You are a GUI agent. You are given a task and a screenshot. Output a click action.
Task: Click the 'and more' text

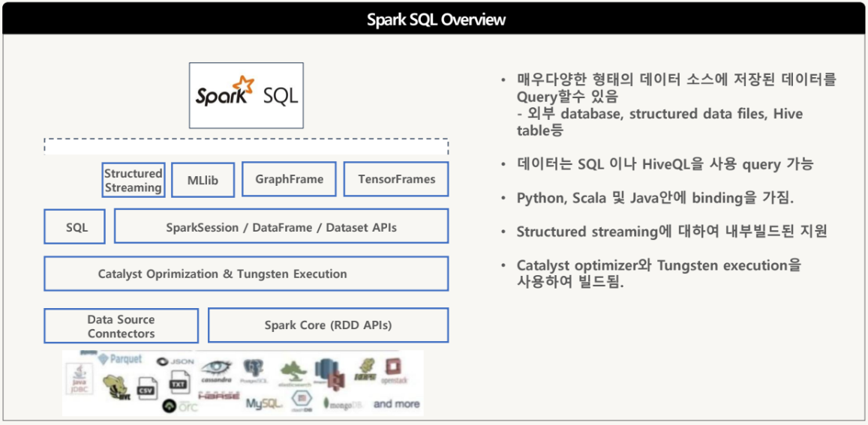coord(396,404)
